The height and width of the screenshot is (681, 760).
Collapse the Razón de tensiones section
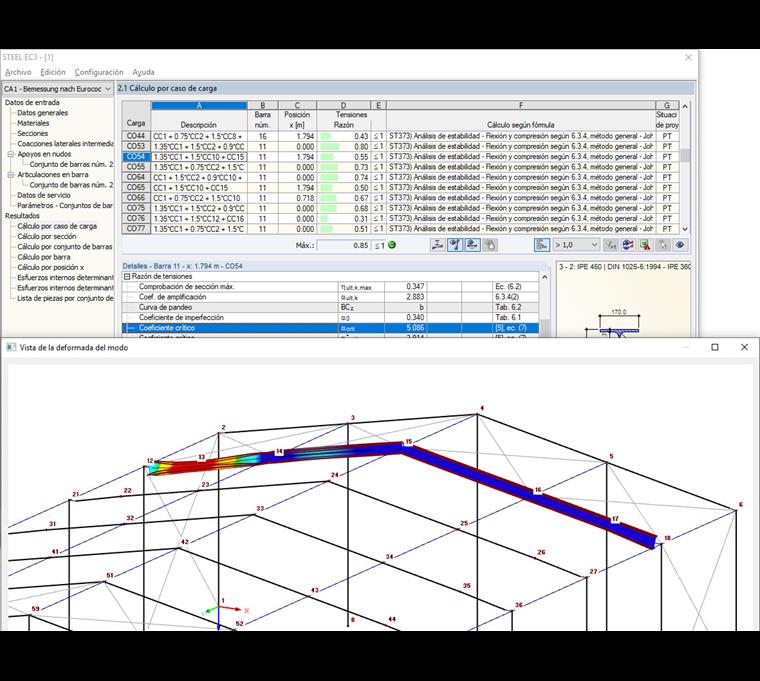pyautogui.click(x=127, y=276)
